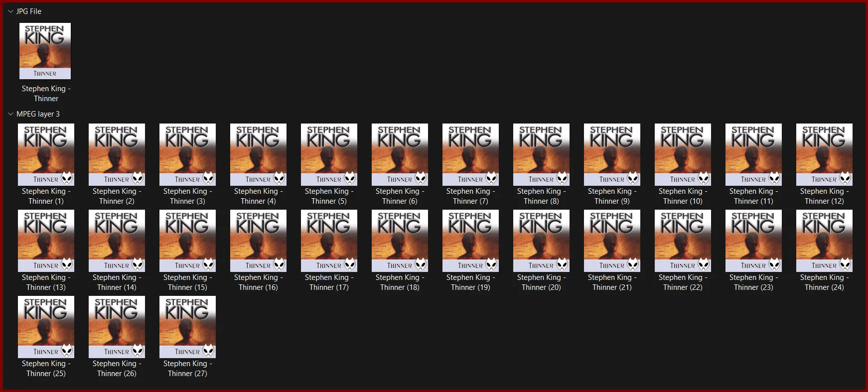Image resolution: width=868 pixels, height=392 pixels.
Task: Click the Thinner (8) audio file thumbnail
Action: pyautogui.click(x=541, y=154)
